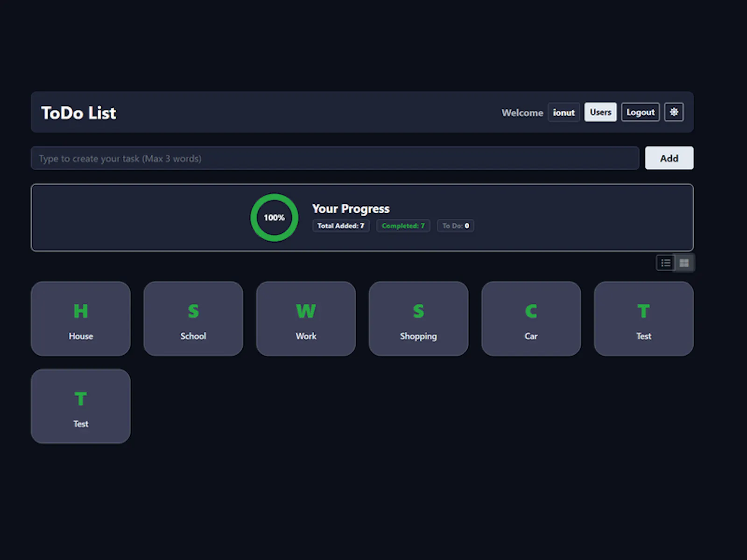747x560 pixels.
Task: Click the Completed: 7 badge
Action: pyautogui.click(x=403, y=226)
